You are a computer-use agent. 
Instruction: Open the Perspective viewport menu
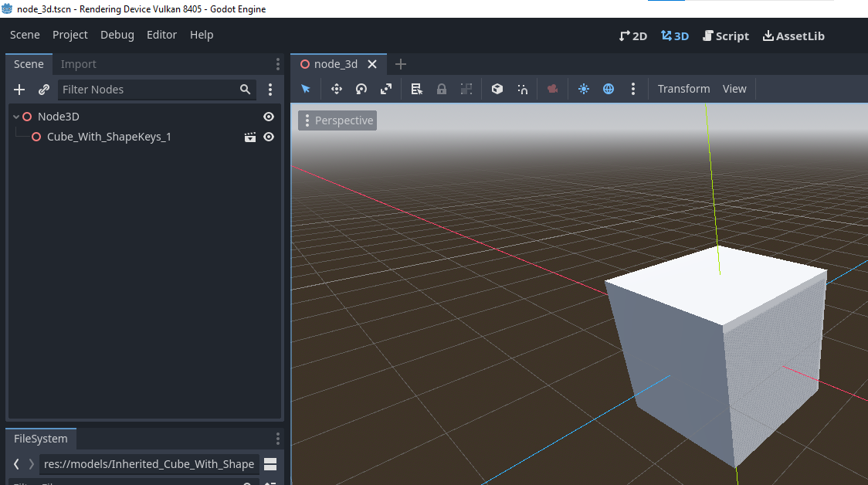(x=337, y=120)
